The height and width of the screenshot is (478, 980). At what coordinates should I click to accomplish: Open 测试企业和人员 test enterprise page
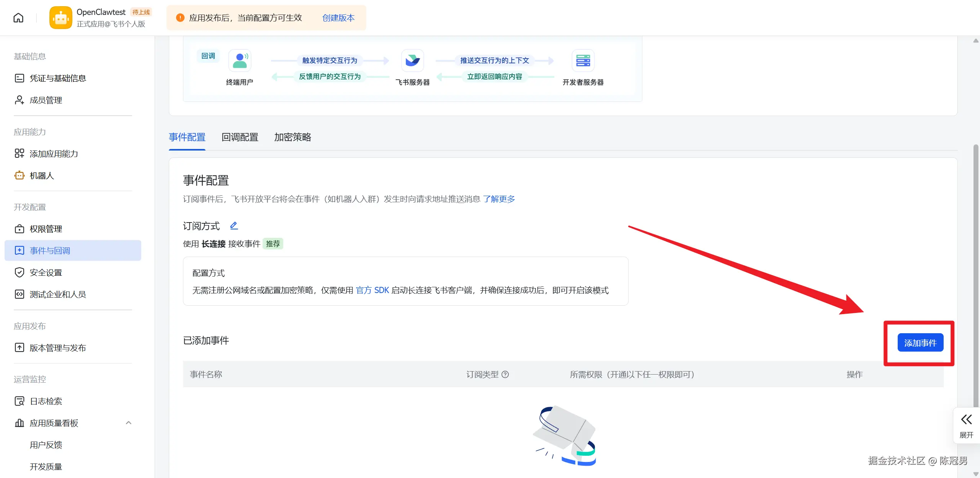click(x=58, y=294)
